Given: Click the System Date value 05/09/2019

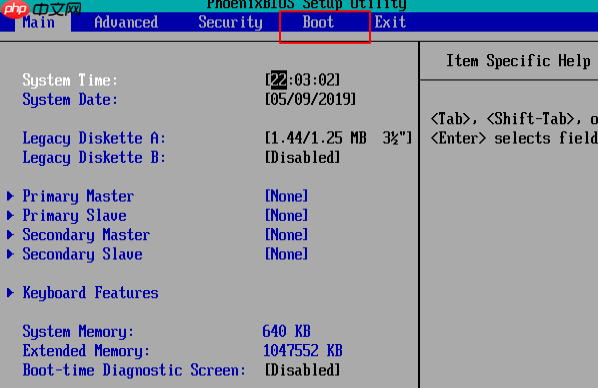Looking at the screenshot, I should (x=310, y=100).
